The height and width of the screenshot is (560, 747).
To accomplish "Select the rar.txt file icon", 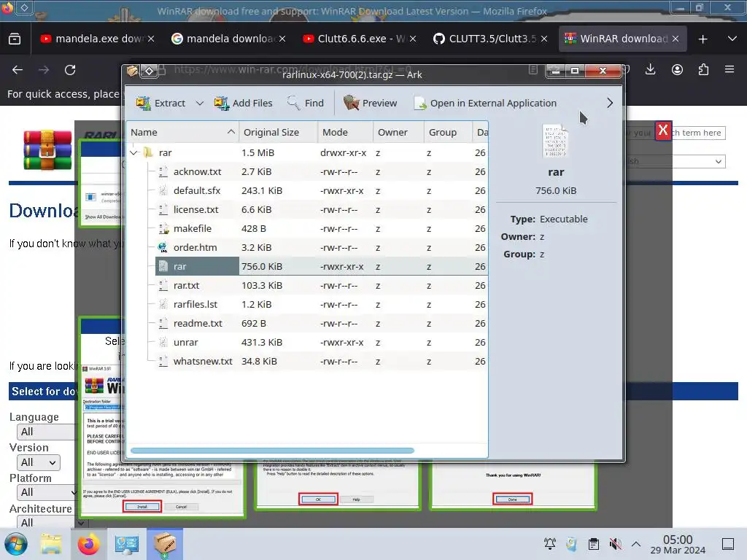I will [163, 286].
